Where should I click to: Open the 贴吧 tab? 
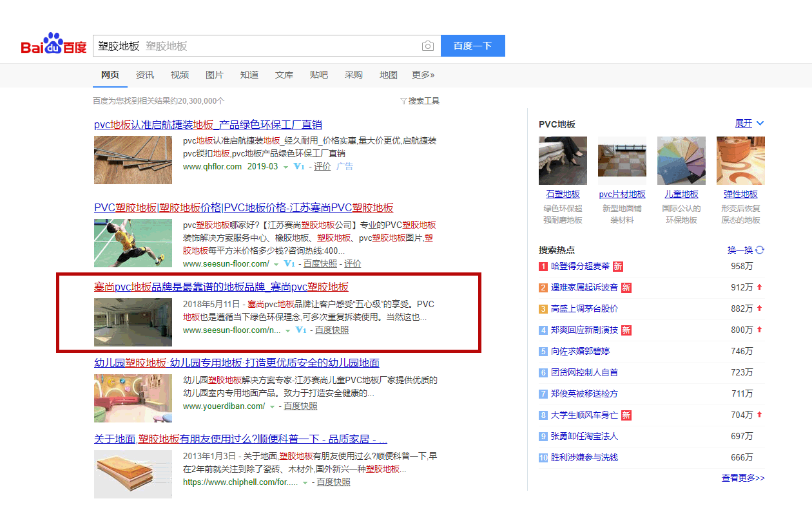click(x=319, y=75)
